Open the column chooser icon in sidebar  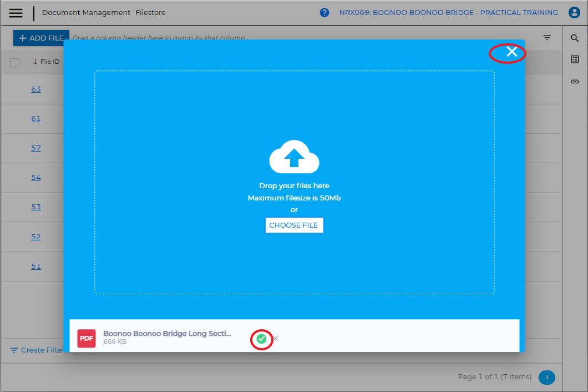(575, 59)
